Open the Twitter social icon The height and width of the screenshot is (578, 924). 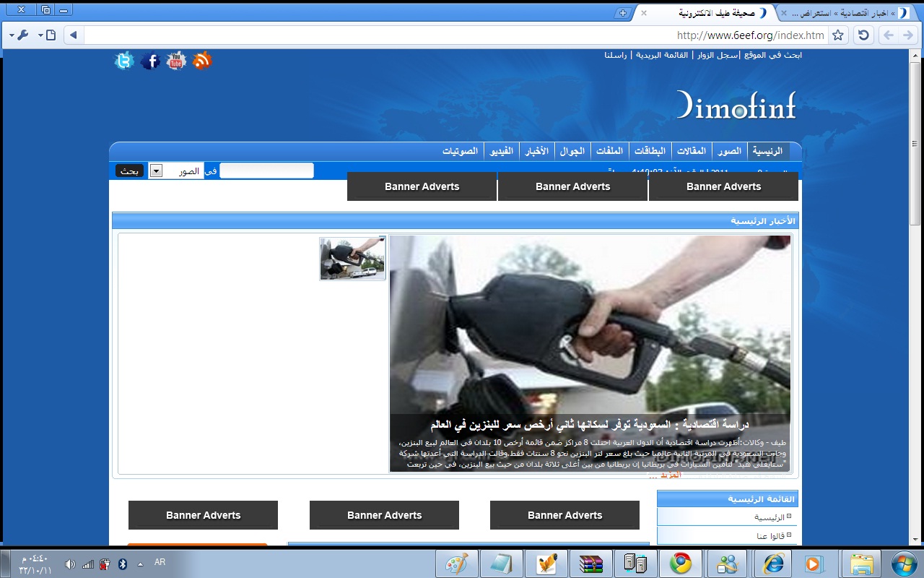pos(124,61)
